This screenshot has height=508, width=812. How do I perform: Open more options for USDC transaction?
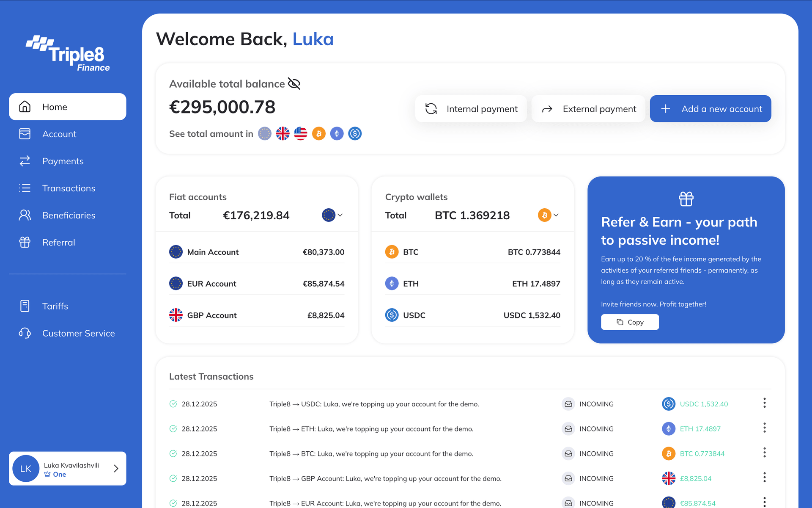coord(765,403)
